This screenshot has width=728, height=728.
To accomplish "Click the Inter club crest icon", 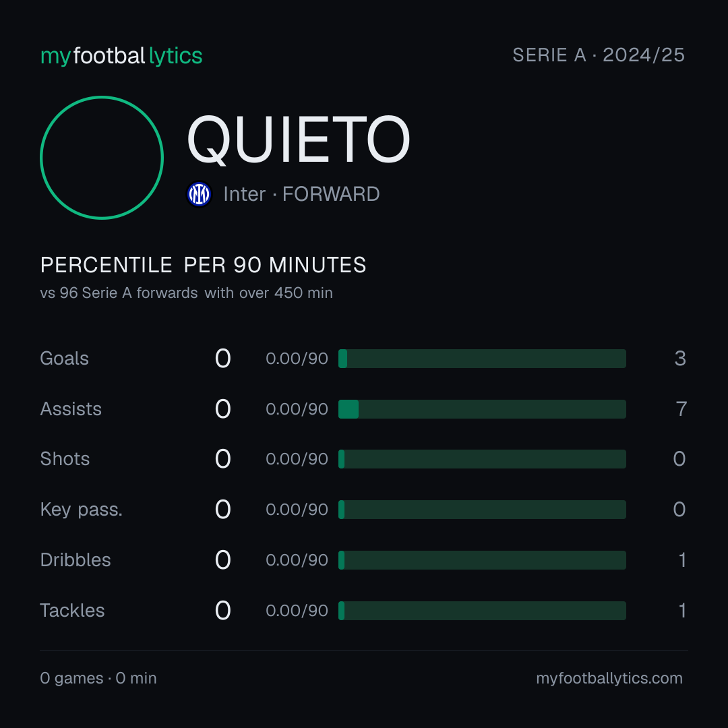I will [x=199, y=194].
